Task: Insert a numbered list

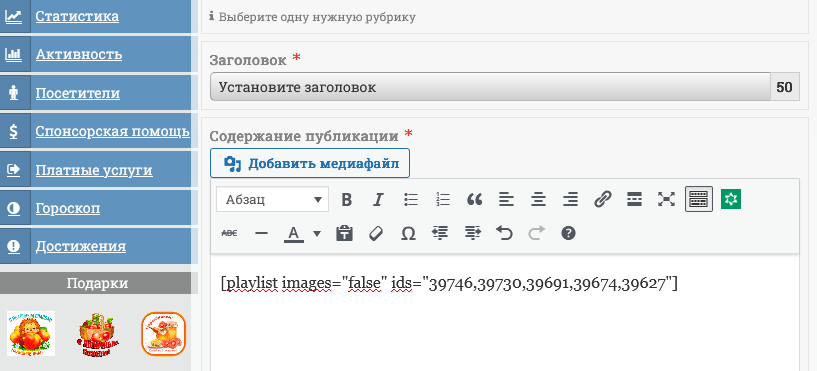Action: click(442, 199)
